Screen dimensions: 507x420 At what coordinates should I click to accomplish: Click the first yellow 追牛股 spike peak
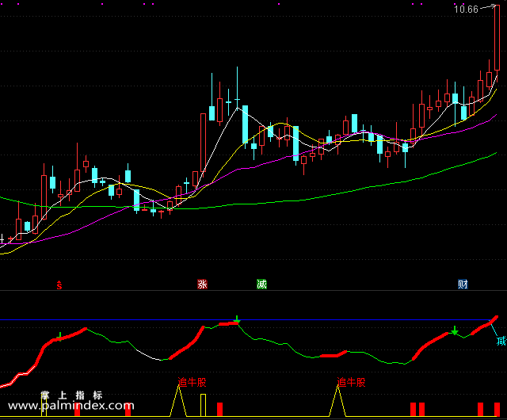(x=178, y=386)
